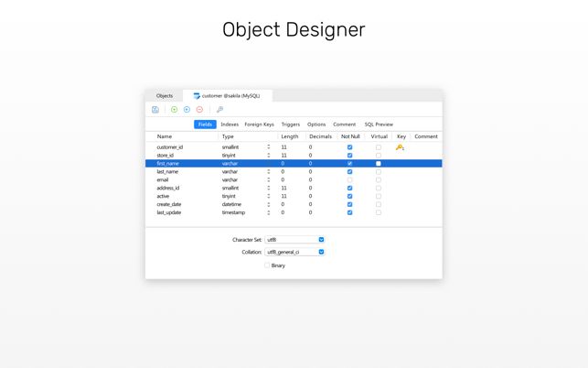Image resolution: width=588 pixels, height=368 pixels.
Task: Click the table icon on customer tab
Action: click(x=197, y=96)
